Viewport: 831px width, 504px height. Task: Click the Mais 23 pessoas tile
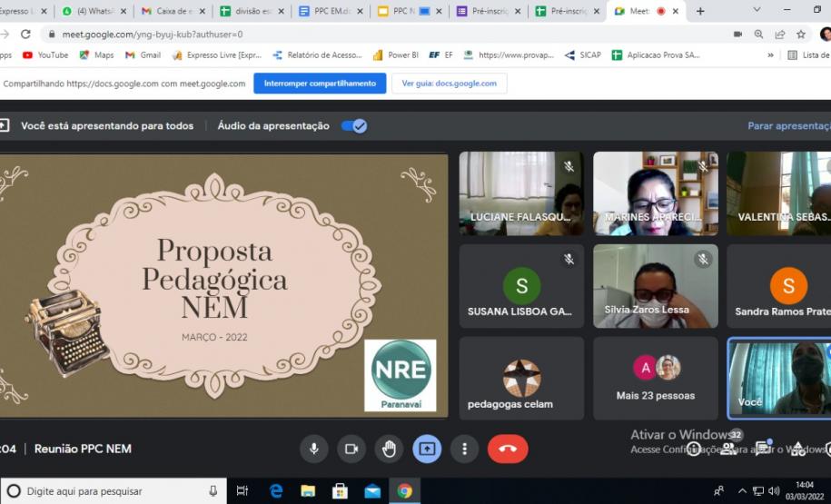pos(656,378)
